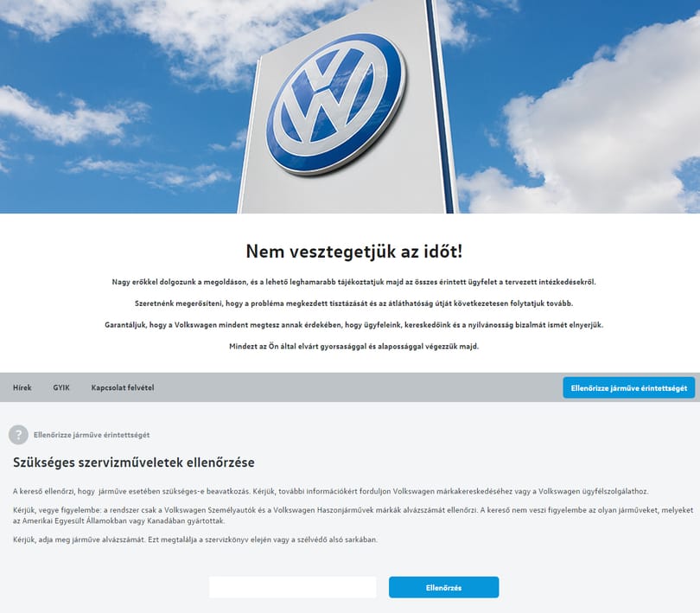Click the Volkswagen logo on the sign
The width and height of the screenshot is (700, 613).
336,103
